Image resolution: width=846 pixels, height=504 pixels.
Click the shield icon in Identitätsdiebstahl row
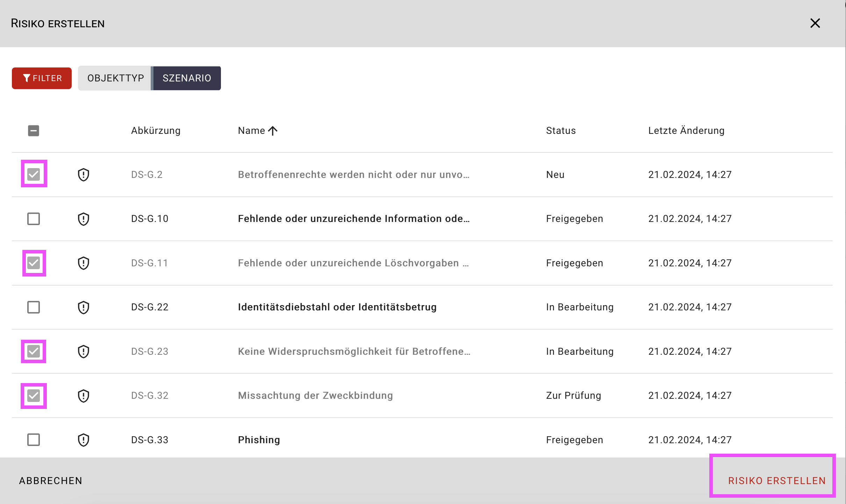(83, 307)
